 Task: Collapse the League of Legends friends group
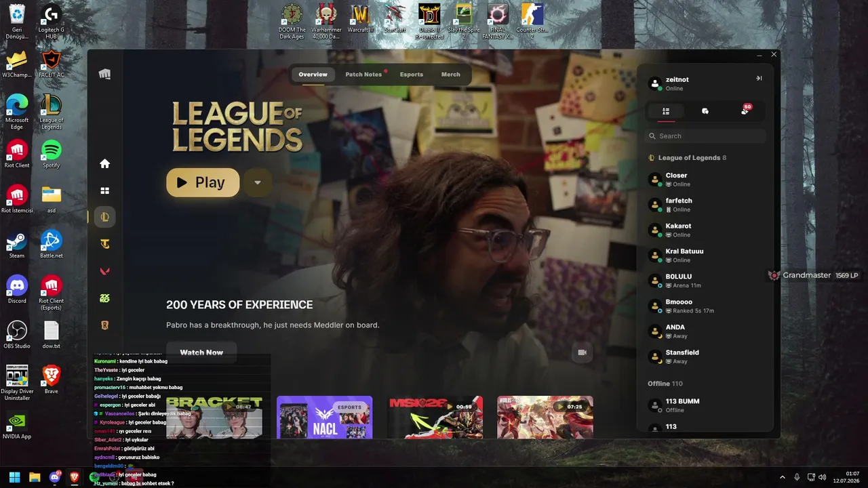pyautogui.click(x=688, y=158)
